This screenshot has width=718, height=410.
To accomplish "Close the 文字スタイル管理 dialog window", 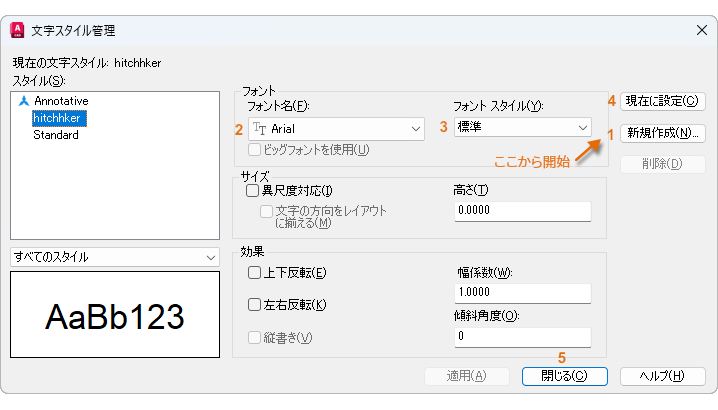I will tap(701, 31).
